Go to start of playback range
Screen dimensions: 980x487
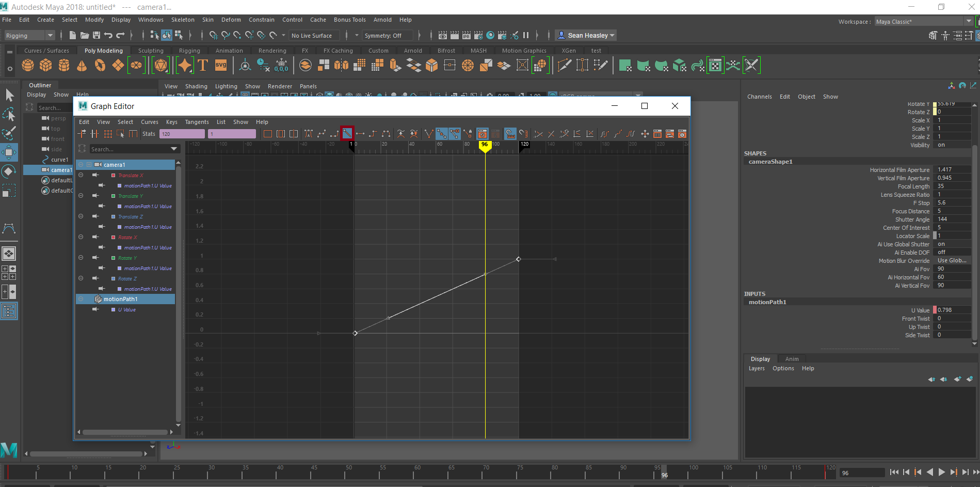click(x=894, y=472)
